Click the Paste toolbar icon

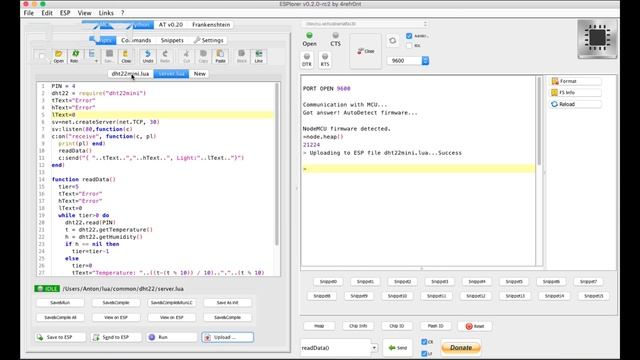pyautogui.click(x=220, y=56)
